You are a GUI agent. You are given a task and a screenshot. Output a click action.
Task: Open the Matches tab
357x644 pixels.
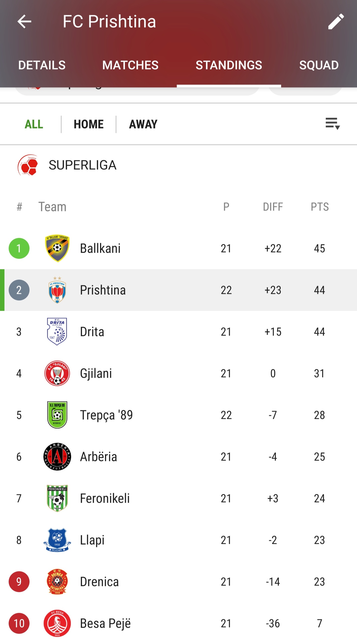click(130, 65)
